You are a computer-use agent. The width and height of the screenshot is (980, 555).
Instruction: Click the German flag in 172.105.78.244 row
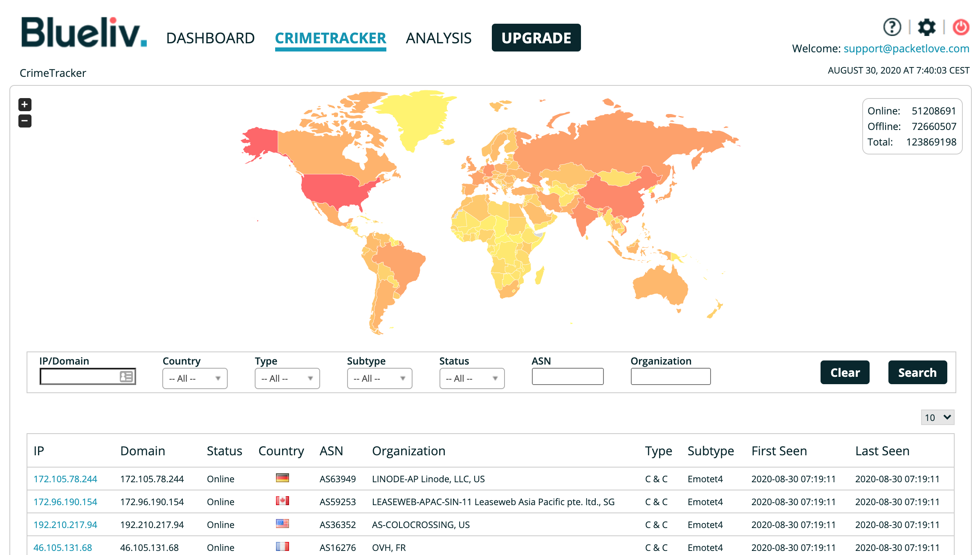tap(282, 478)
